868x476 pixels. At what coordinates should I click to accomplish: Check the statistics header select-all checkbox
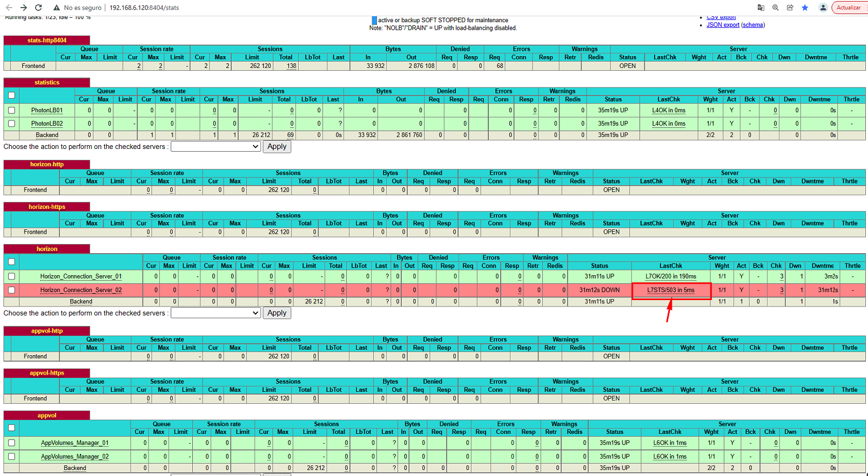pos(11,95)
